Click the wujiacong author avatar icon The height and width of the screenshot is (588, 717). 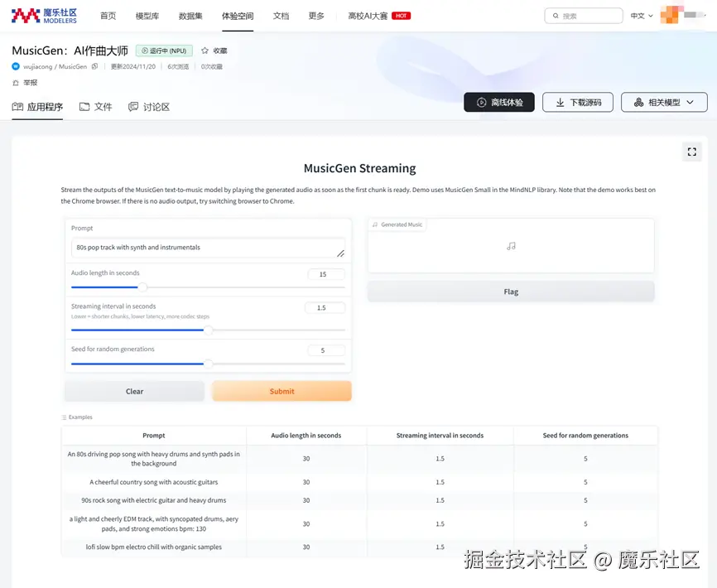coord(16,66)
